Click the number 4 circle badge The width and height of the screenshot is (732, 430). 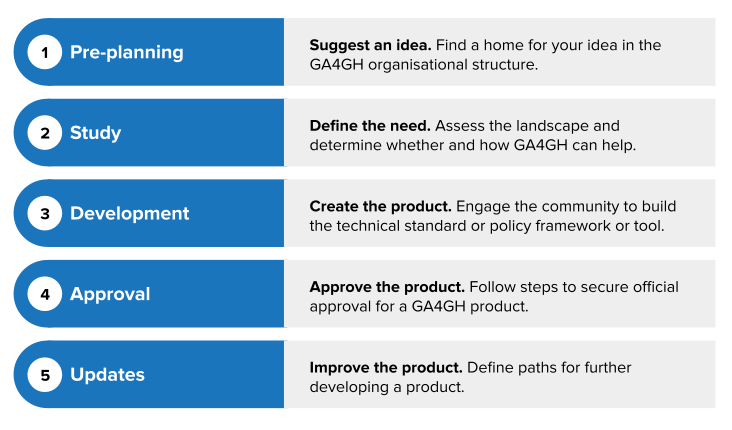[x=44, y=294]
